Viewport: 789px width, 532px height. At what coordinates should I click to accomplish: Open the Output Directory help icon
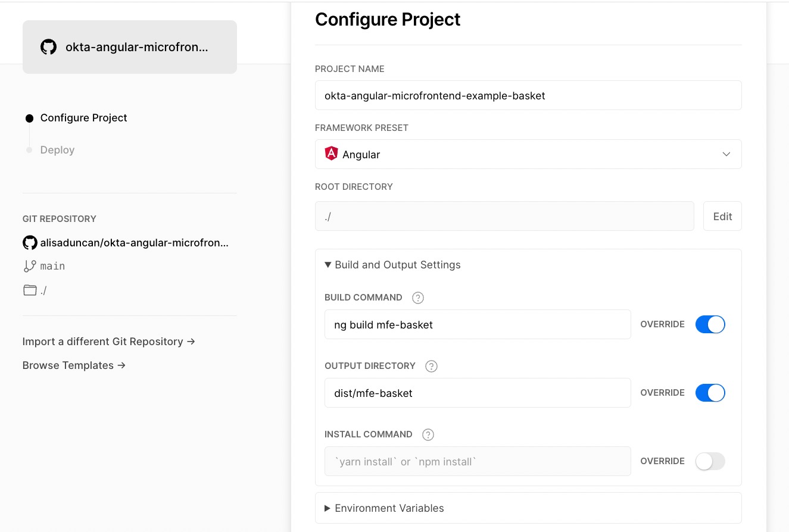click(x=431, y=366)
